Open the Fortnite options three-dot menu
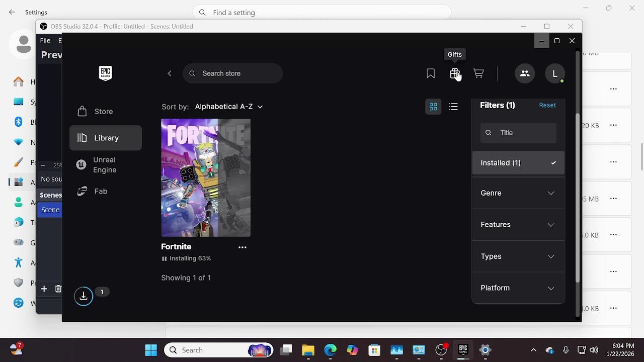The width and height of the screenshot is (644, 362). 243,247
